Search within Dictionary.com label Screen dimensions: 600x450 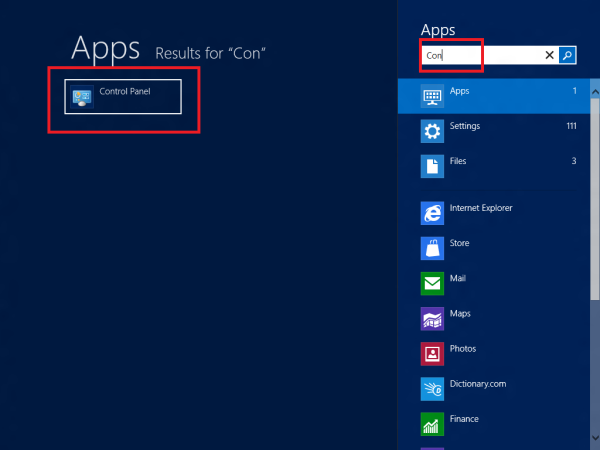[x=478, y=384]
